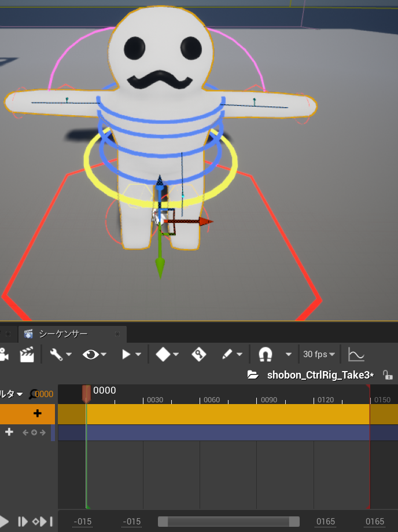Image resolution: width=398 pixels, height=532 pixels.
Task: Click the wrench actions icon
Action: point(56,354)
